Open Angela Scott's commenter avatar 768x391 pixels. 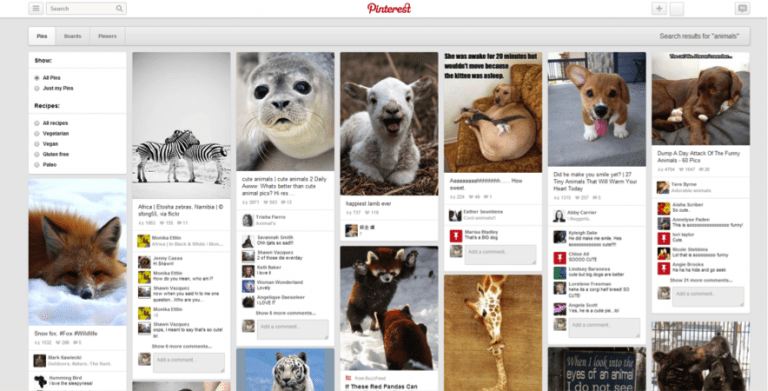click(560, 309)
